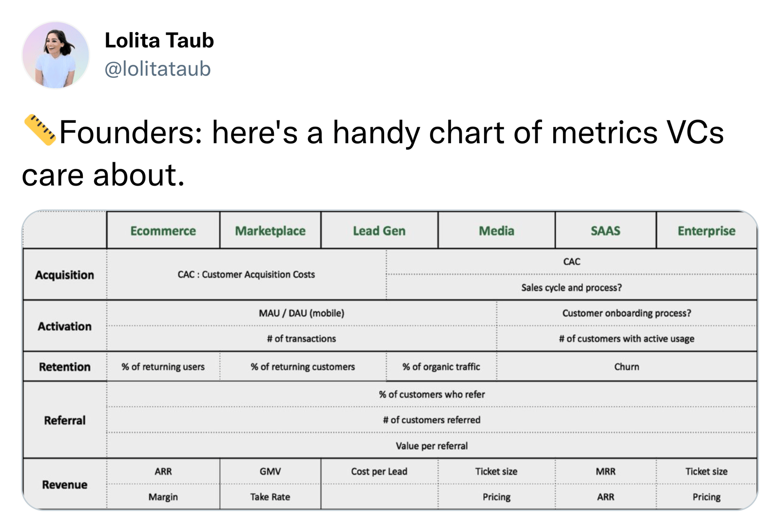Open the @lolitataub handle link
This screenshot has height=532, width=780.
157,69
